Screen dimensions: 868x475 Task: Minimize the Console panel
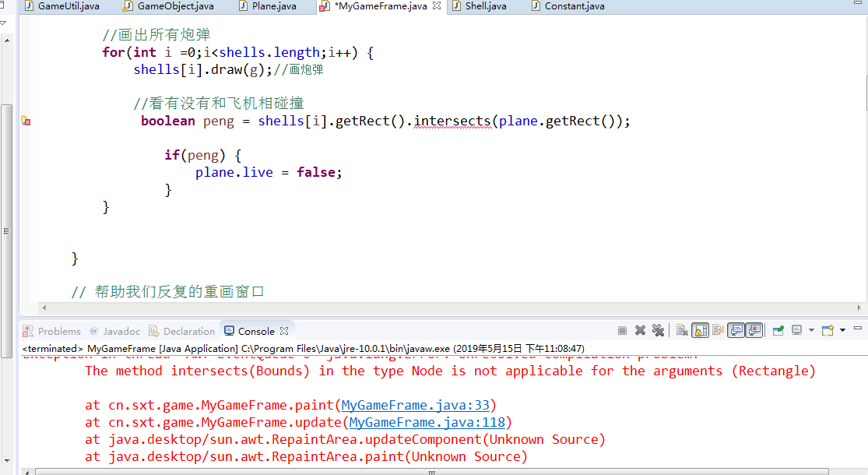point(857,329)
